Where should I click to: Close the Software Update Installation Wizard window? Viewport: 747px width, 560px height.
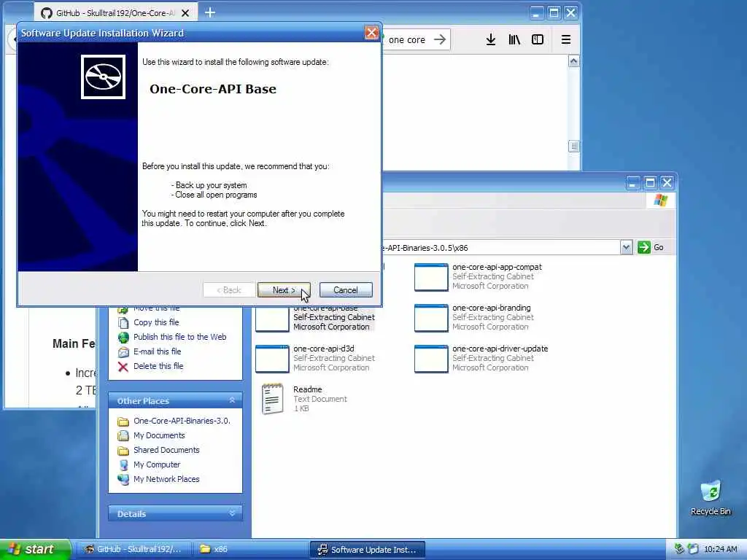pyautogui.click(x=371, y=33)
